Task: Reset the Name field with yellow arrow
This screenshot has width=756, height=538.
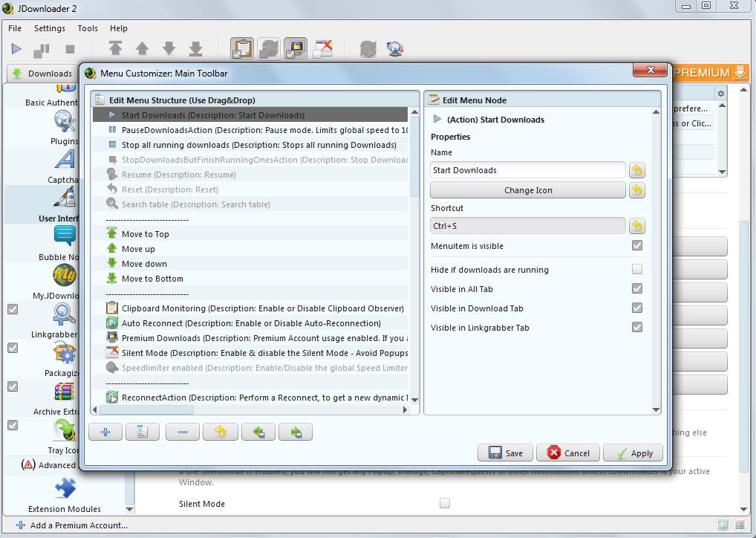Action: pos(637,170)
